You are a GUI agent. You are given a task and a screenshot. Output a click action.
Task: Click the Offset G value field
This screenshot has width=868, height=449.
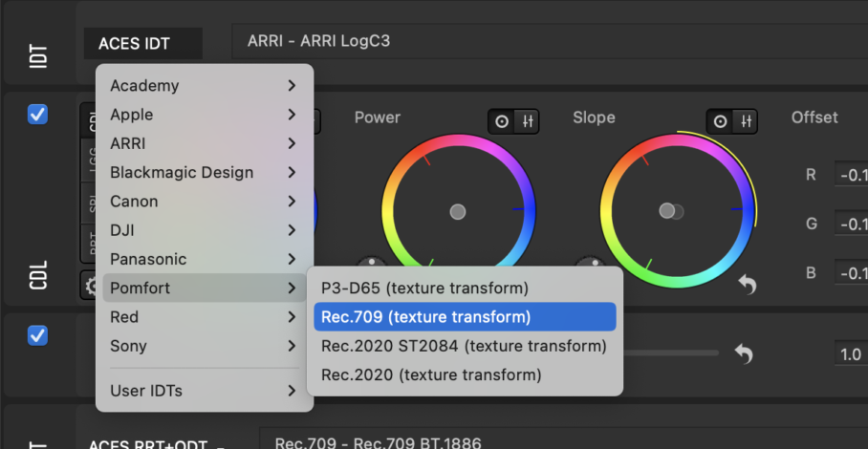click(852, 224)
